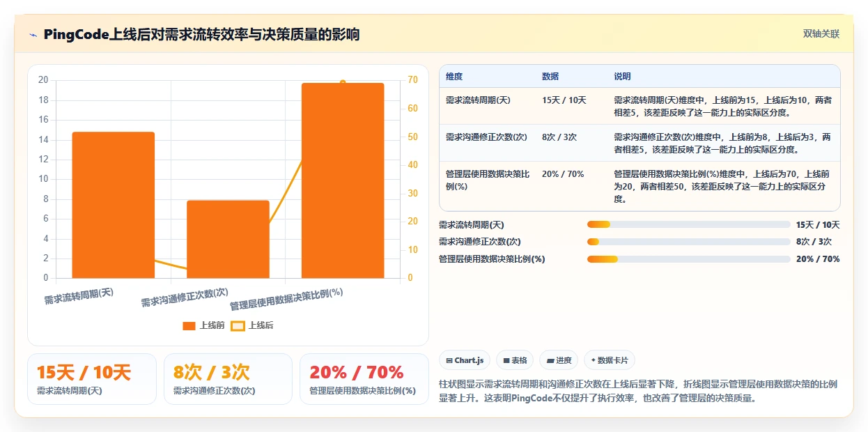This screenshot has height=432, width=868.
Task: Click the description starting 需求沟通修正次数(次)维度中
Action: pyautogui.click(x=722, y=143)
